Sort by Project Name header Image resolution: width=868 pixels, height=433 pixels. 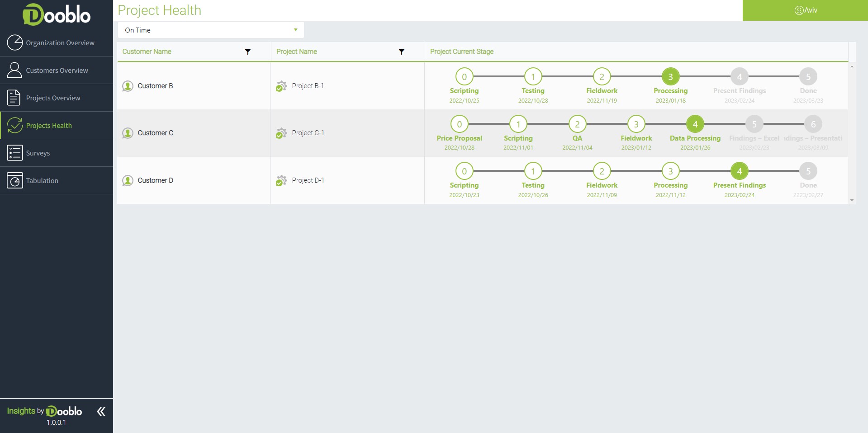point(296,52)
